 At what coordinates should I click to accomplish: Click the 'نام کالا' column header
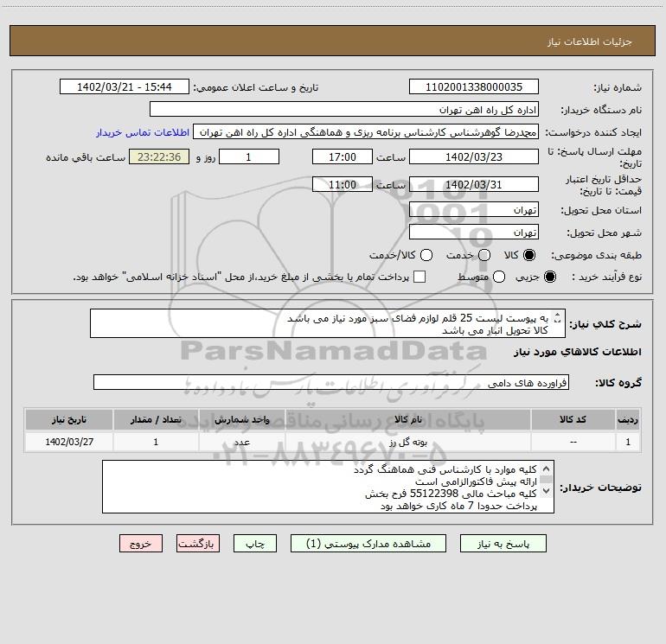[408, 419]
